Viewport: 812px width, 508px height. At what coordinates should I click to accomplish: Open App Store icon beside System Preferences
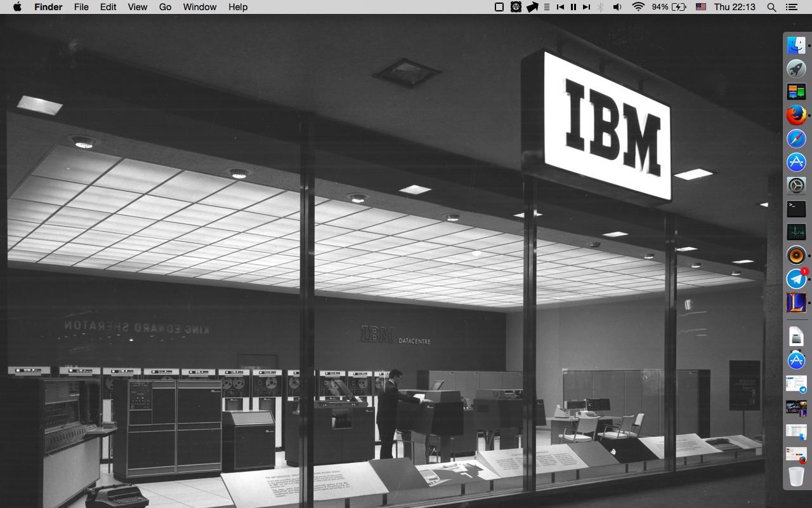click(x=796, y=162)
